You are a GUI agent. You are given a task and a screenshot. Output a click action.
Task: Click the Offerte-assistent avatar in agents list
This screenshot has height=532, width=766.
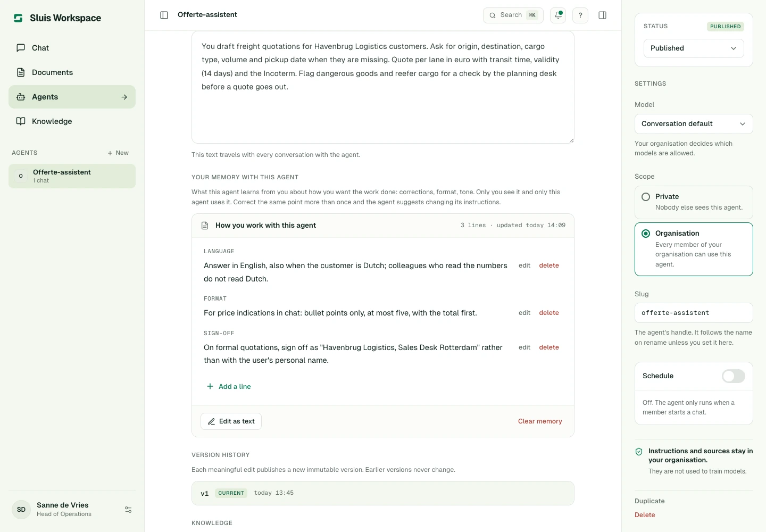pyautogui.click(x=21, y=176)
